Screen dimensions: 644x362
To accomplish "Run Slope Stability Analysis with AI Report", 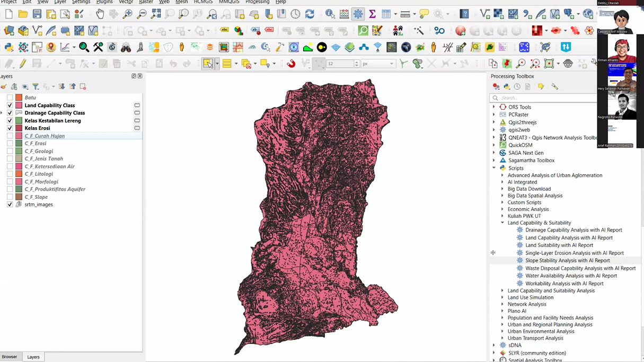I will pos(567,260).
